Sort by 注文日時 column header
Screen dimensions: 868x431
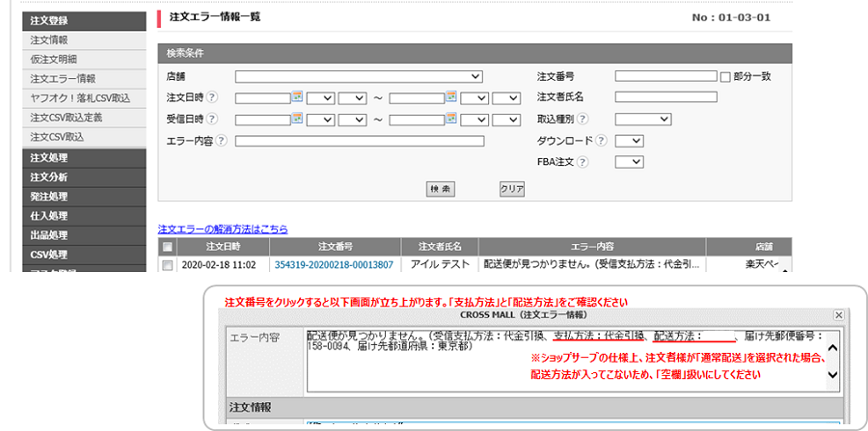click(223, 247)
